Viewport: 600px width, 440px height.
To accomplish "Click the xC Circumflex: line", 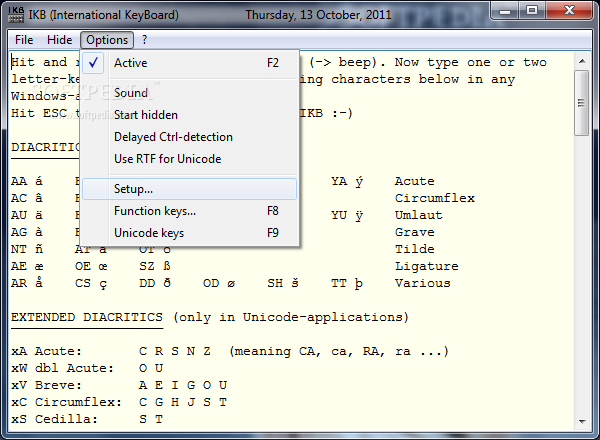I will pos(119,403).
